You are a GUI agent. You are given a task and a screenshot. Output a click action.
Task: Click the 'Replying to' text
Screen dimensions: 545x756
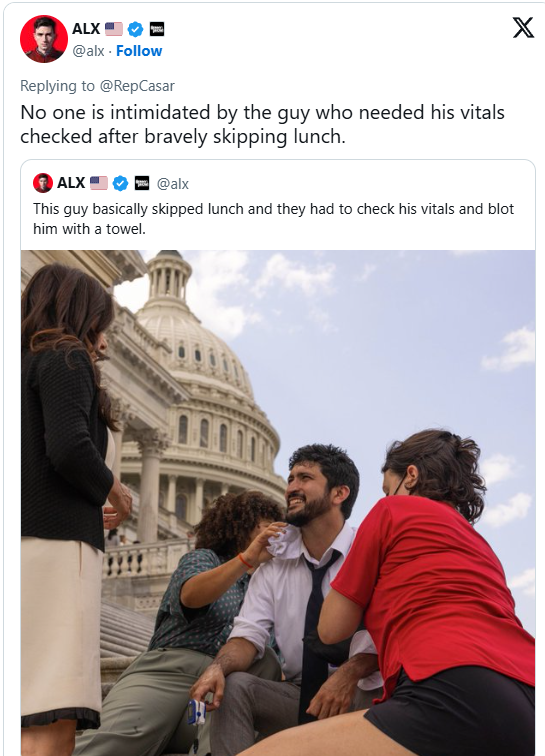[57, 86]
